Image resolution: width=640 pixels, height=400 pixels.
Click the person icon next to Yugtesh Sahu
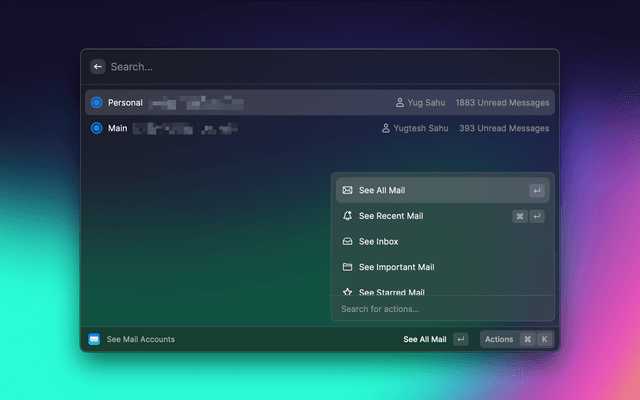[386, 129]
